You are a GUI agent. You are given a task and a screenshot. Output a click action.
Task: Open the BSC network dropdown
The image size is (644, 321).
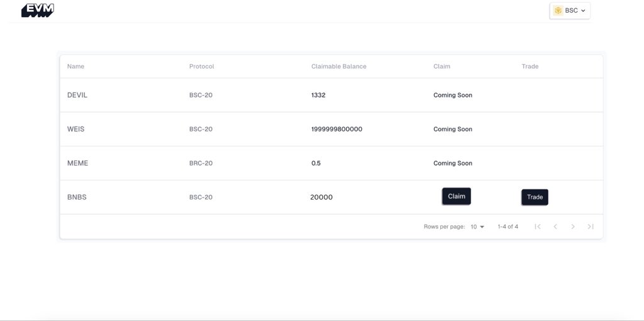coord(570,11)
